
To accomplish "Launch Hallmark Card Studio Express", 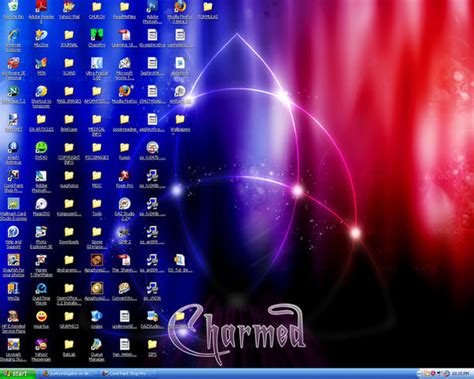I will [x=13, y=209].
